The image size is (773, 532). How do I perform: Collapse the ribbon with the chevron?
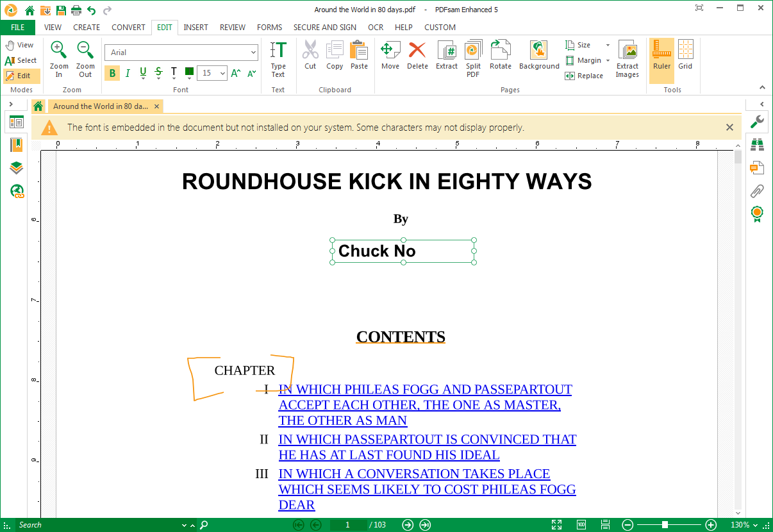(x=762, y=87)
